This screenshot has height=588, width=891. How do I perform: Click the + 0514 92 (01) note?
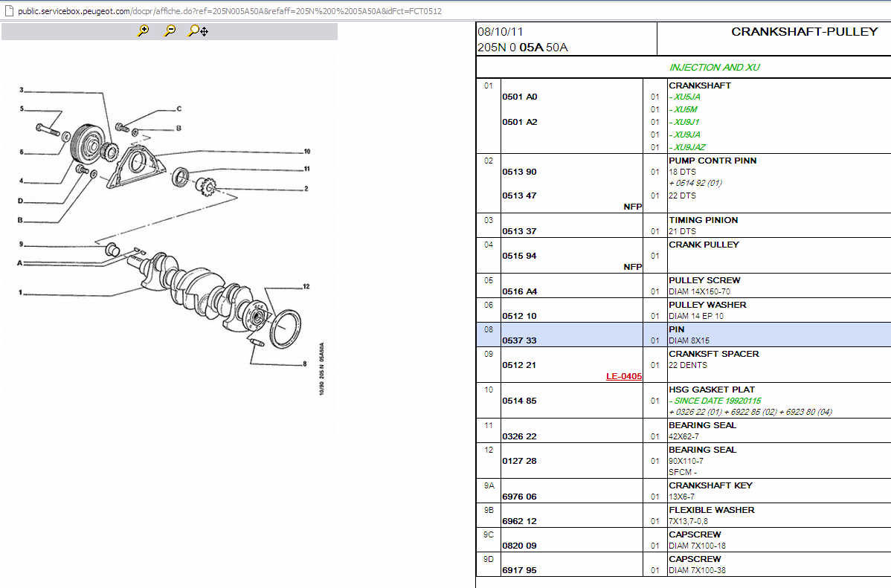(695, 183)
